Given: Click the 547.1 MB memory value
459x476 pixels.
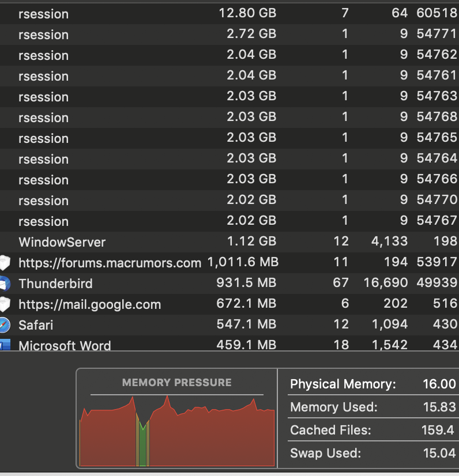Looking at the screenshot, I should [x=246, y=324].
